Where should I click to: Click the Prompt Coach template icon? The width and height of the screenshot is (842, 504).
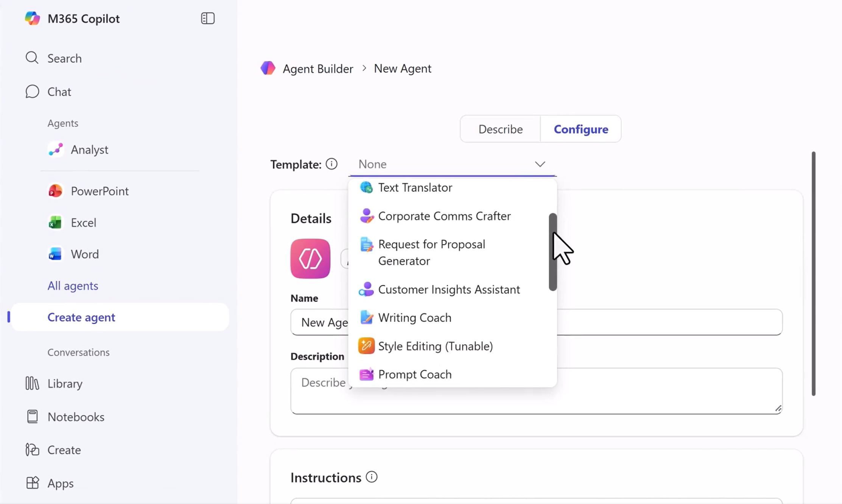point(366,374)
